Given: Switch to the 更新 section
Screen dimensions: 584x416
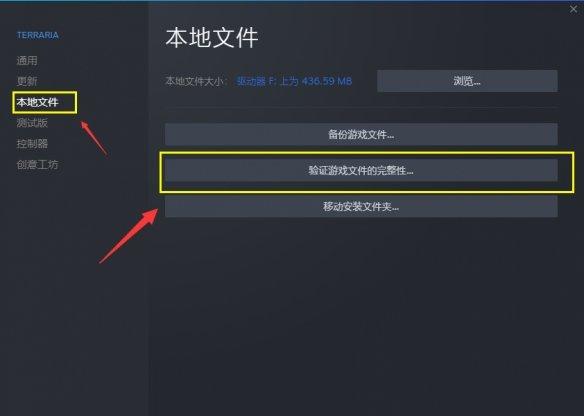Looking at the screenshot, I should point(27,81).
